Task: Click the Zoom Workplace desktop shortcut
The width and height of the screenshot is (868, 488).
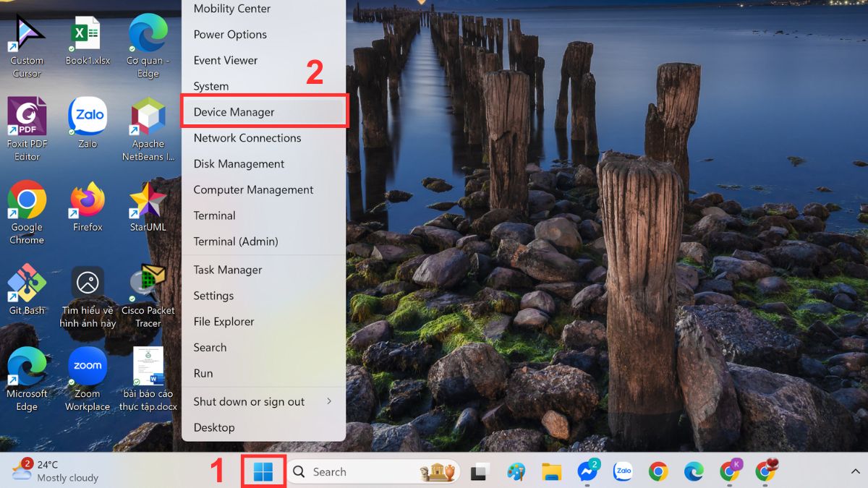Action: pyautogui.click(x=88, y=379)
